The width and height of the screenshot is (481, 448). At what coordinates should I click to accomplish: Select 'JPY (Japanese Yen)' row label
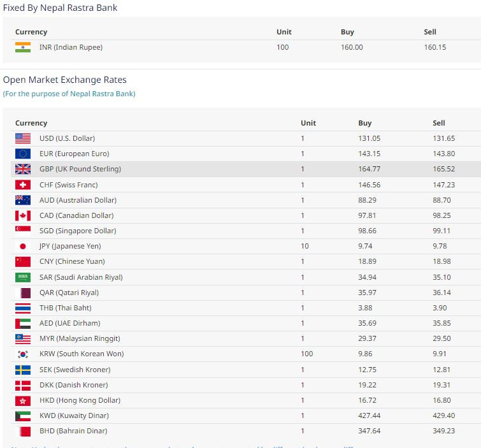[x=70, y=246]
